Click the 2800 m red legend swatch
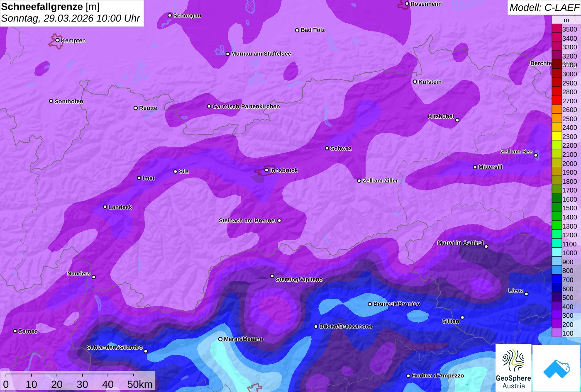 [x=557, y=92]
